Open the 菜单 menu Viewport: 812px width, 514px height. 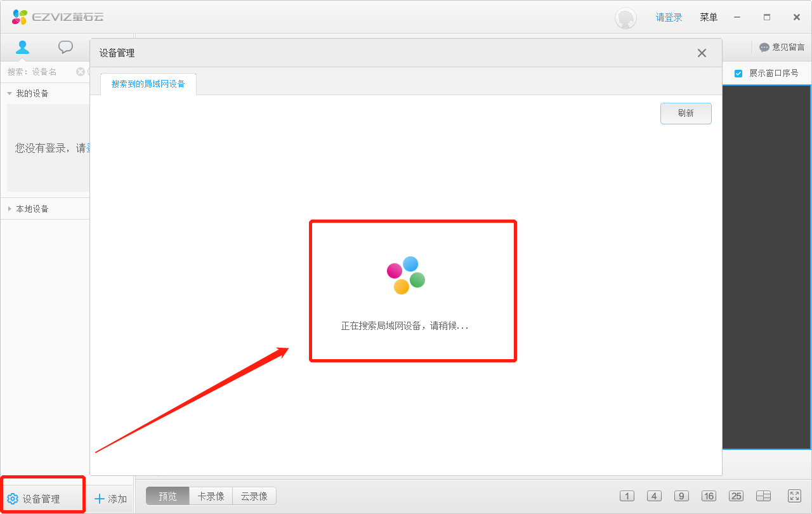tap(709, 18)
